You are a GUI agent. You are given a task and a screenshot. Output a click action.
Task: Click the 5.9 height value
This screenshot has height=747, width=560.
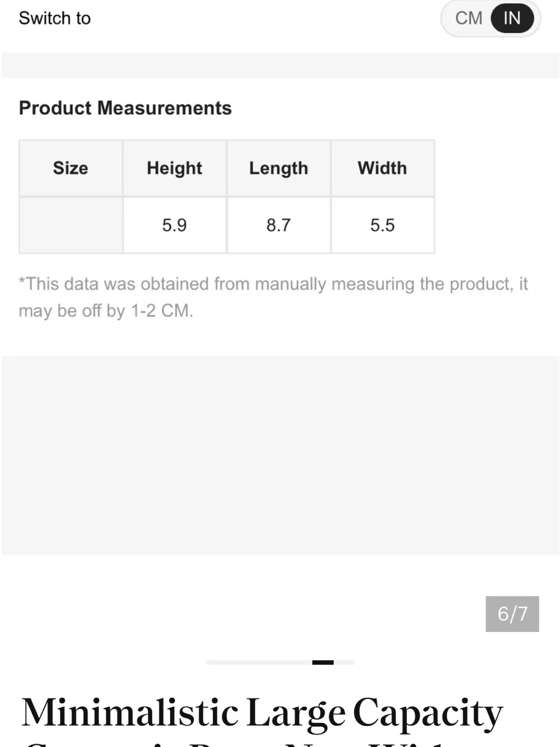(175, 225)
